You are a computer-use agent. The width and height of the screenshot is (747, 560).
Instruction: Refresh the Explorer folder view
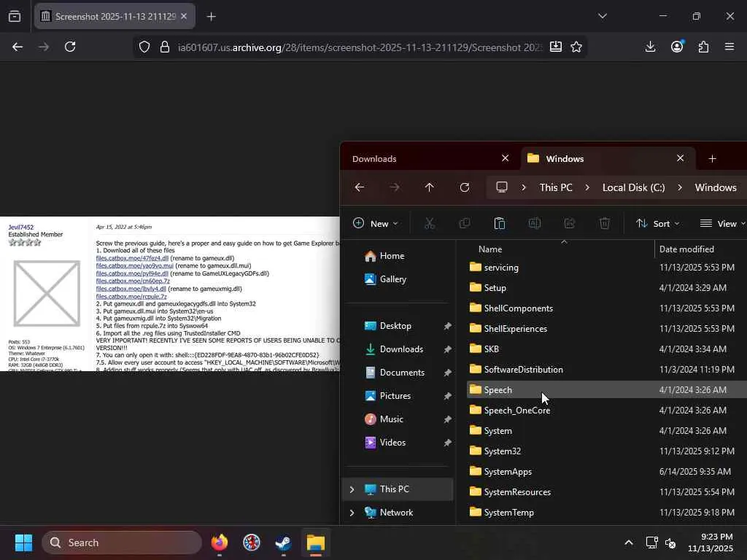pyautogui.click(x=465, y=187)
